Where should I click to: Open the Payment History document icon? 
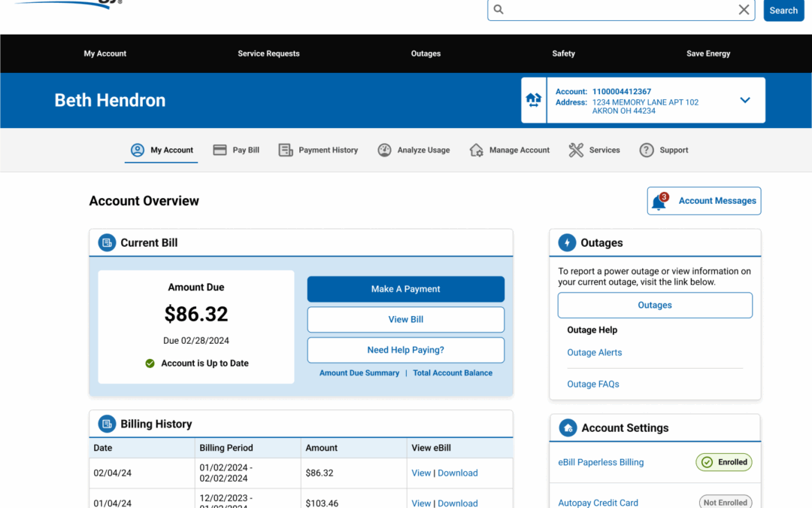point(286,150)
